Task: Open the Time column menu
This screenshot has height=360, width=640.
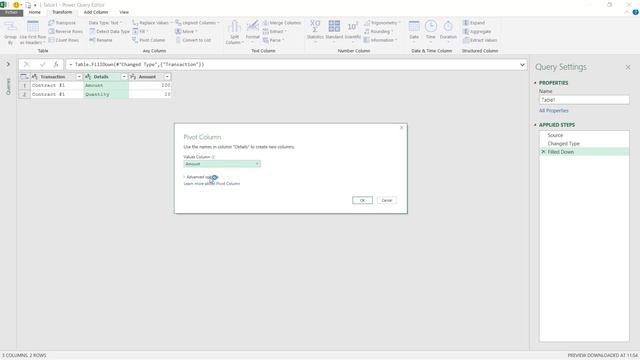Action: [x=431, y=31]
